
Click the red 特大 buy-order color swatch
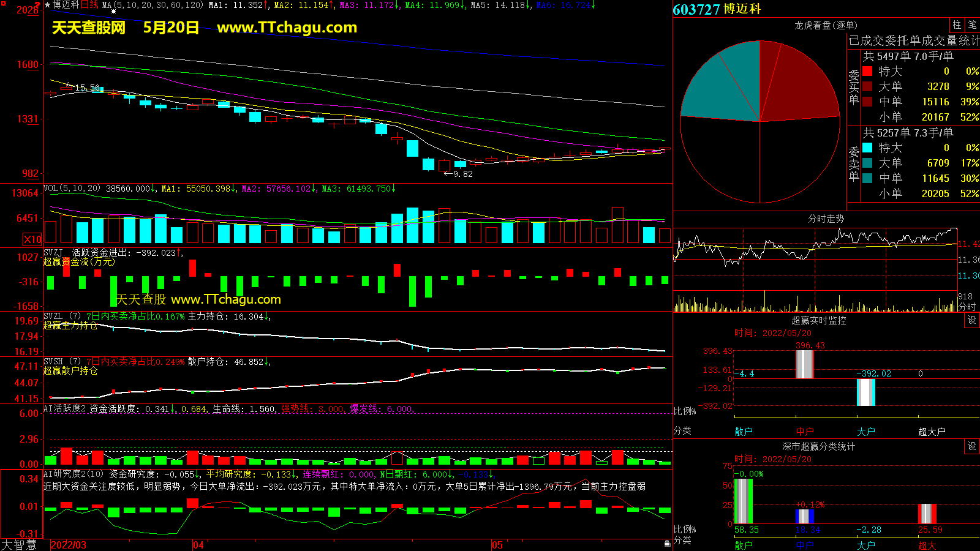click(867, 71)
